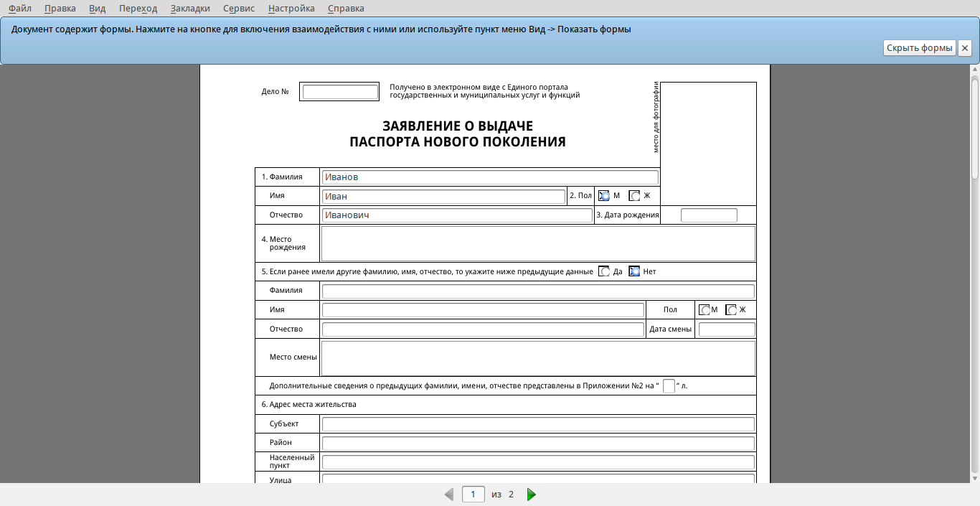Viewport: 980px width, 506px height.
Task: Click the Имя field containing Иван
Action: (x=444, y=196)
